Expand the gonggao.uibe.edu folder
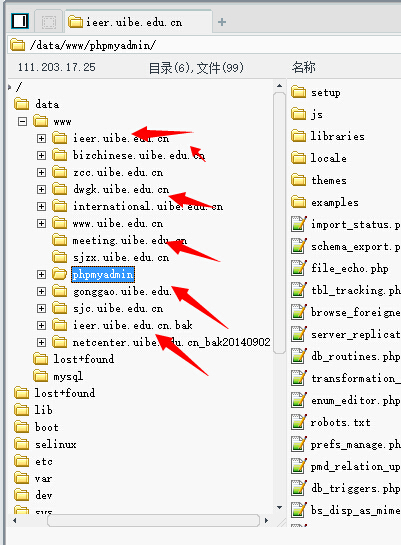Screen dimensions: 401x545 coord(41,291)
